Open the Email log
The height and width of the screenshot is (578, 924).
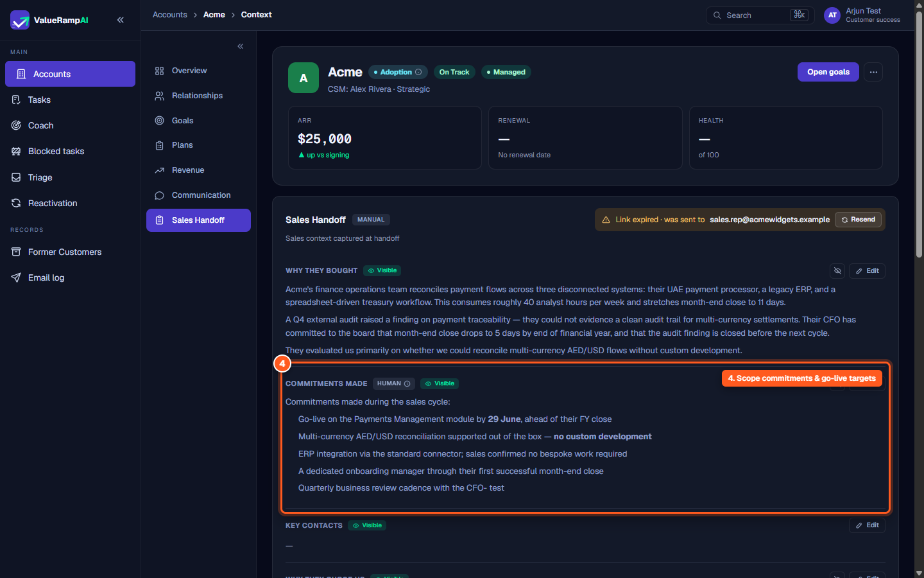[x=70, y=277]
